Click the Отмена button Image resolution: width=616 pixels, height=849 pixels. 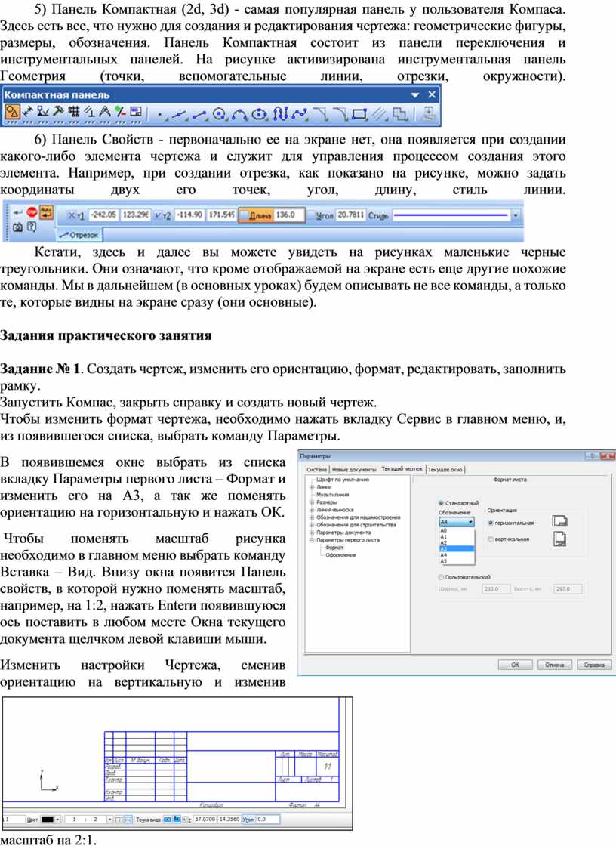coord(554,665)
